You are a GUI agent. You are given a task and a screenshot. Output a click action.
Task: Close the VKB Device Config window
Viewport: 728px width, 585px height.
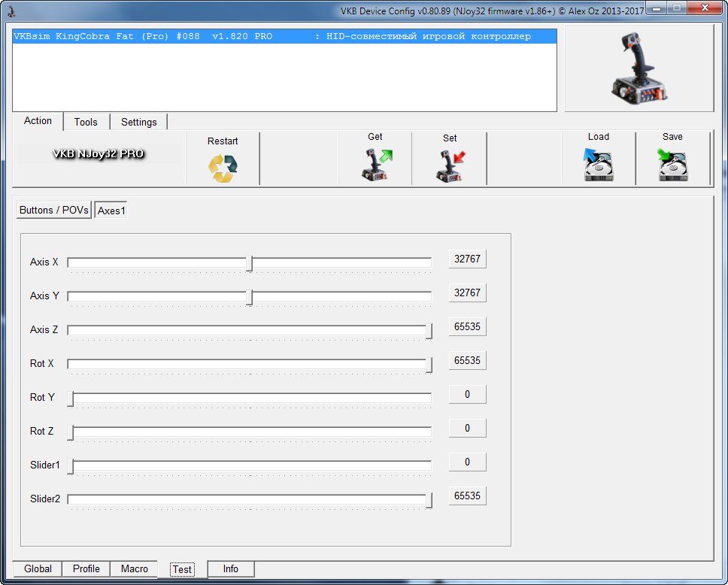[x=705, y=8]
